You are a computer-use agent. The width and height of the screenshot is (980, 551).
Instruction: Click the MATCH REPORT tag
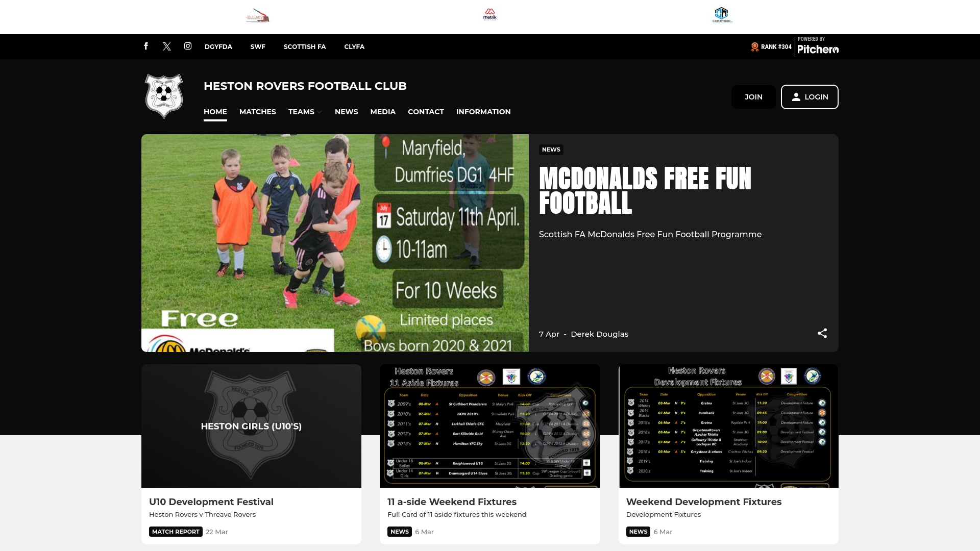[176, 532]
